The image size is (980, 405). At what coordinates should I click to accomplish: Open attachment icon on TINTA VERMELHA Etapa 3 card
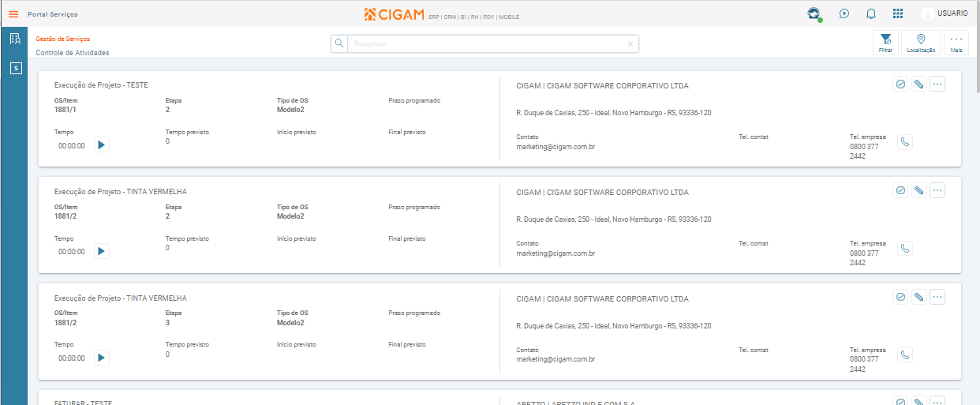(x=918, y=297)
